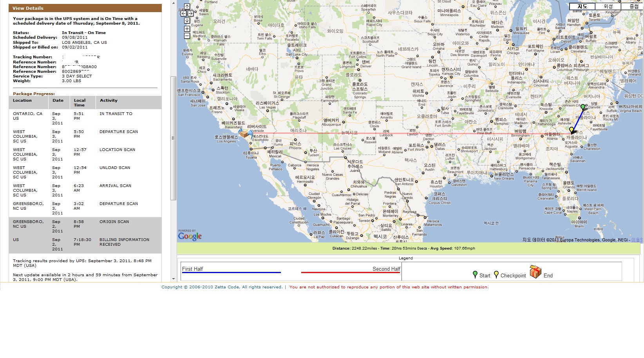Click the Google logo on the map
The height and width of the screenshot is (358, 644).
[190, 236]
